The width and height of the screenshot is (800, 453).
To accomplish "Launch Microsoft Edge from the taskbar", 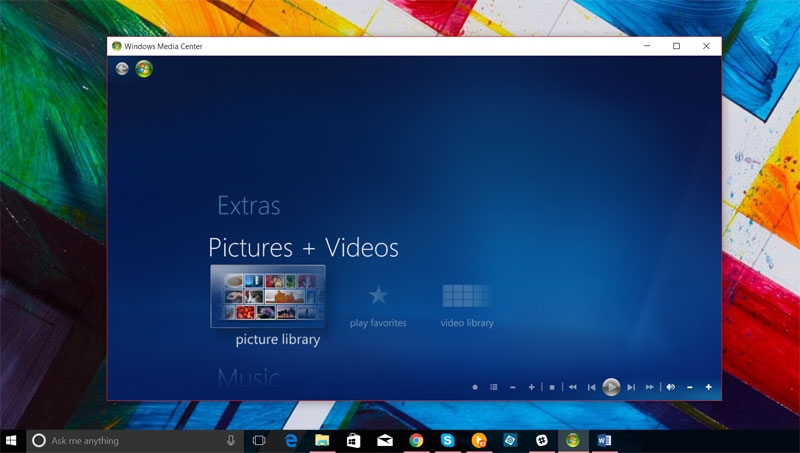I will 291,440.
